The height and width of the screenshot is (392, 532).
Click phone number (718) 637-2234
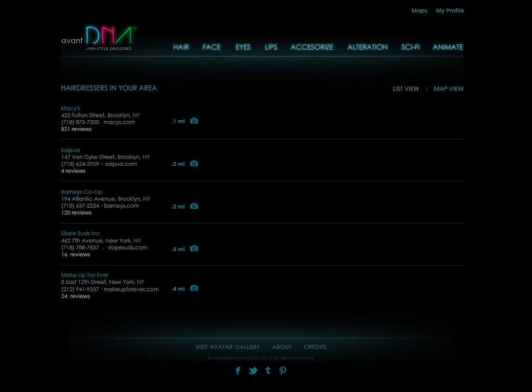click(x=80, y=206)
